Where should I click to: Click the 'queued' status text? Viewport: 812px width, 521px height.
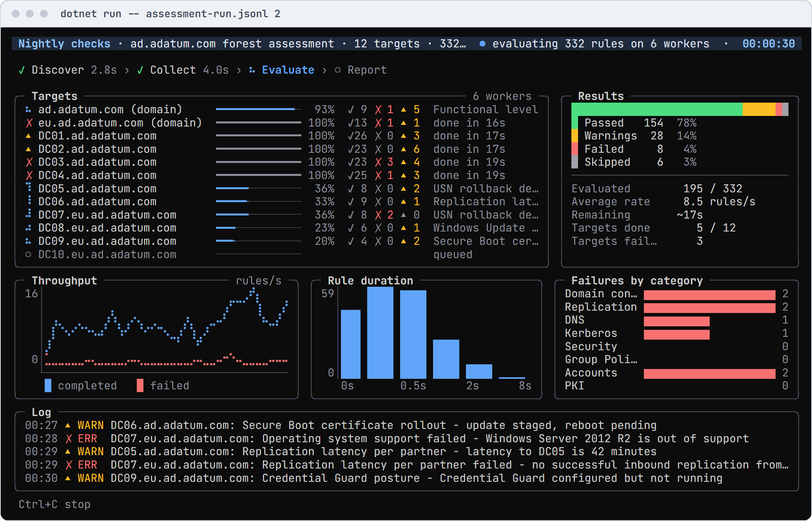point(453,255)
